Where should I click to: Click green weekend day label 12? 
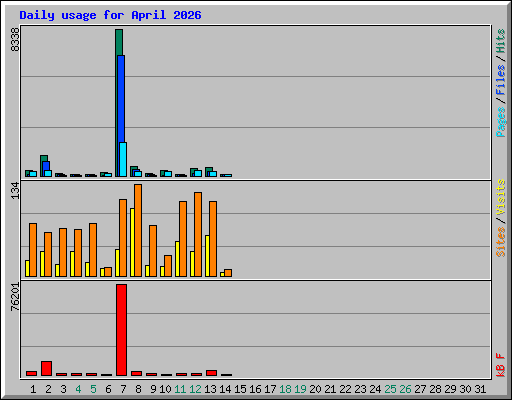(195, 389)
